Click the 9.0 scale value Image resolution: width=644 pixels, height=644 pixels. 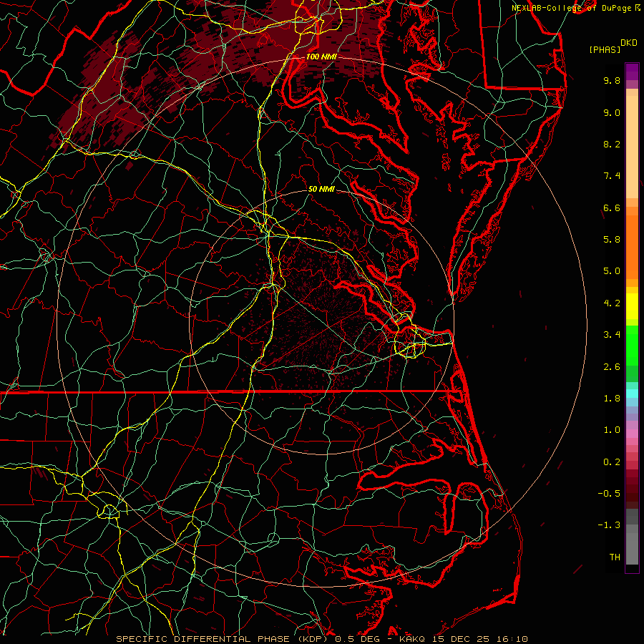[x=612, y=112]
